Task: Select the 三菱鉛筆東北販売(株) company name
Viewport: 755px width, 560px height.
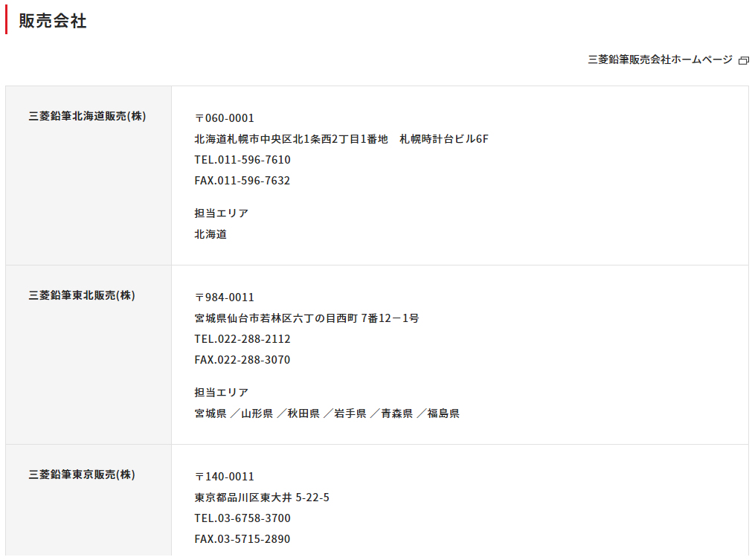Action: (x=82, y=295)
